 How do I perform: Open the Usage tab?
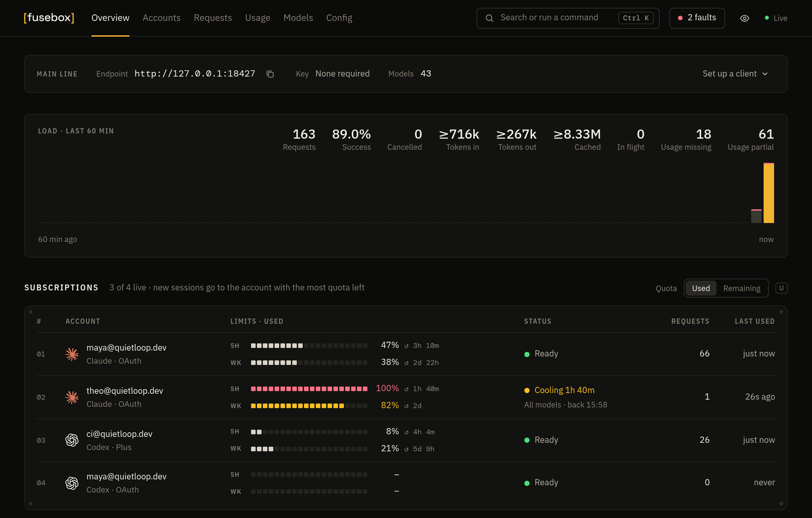click(x=258, y=18)
